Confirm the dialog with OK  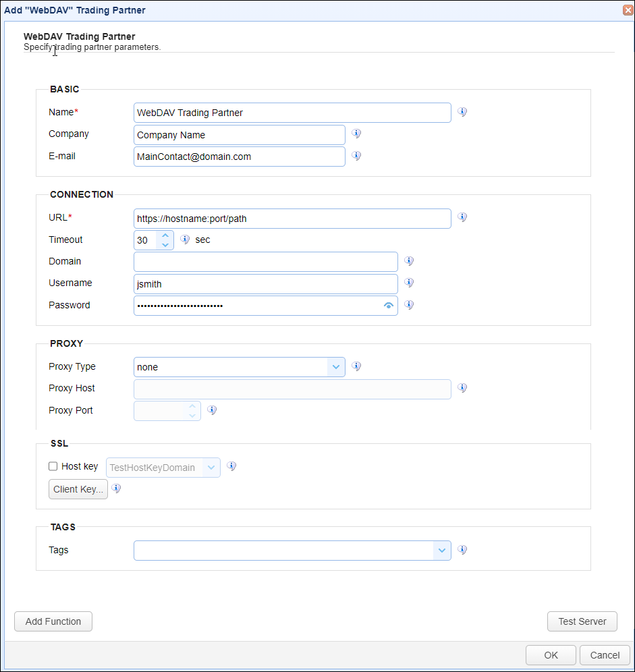pyautogui.click(x=551, y=655)
